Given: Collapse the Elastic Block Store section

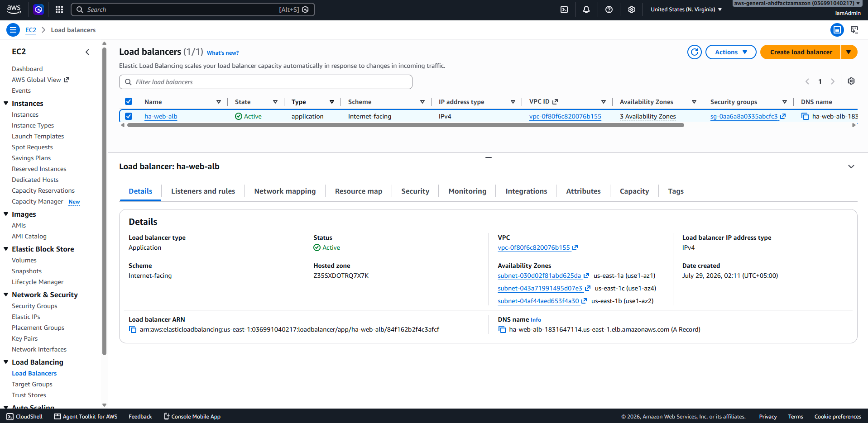Looking at the screenshot, I should 6,249.
